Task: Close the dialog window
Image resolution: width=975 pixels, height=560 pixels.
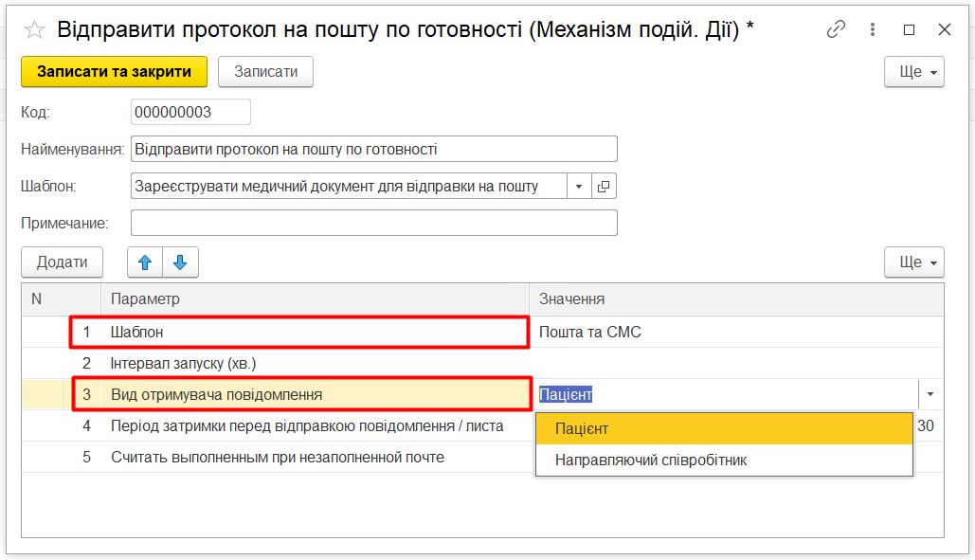Action: pos(945,29)
